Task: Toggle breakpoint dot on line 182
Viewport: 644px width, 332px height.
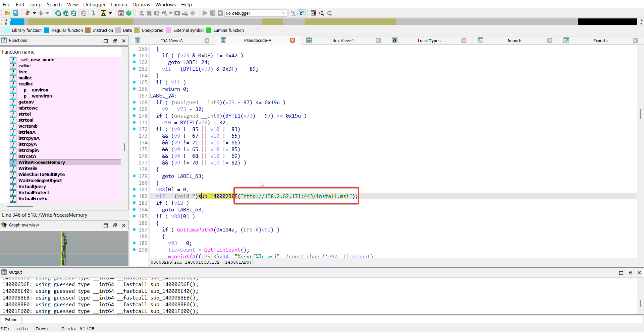Action: 134,196
